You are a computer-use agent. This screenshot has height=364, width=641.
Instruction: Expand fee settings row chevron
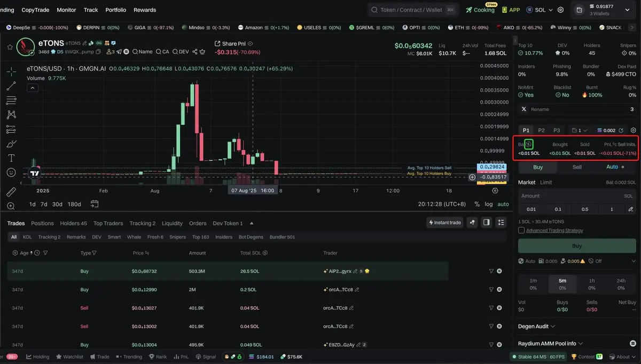click(634, 261)
